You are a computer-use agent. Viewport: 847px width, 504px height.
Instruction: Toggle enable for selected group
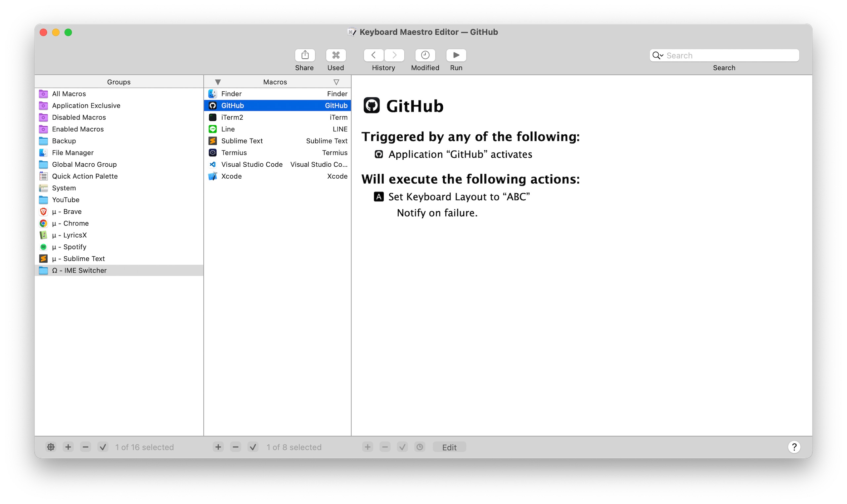[103, 447]
